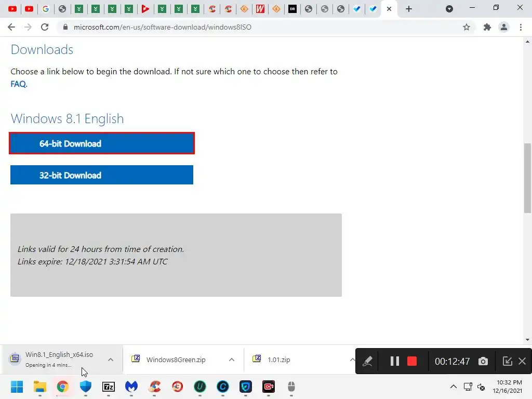Bookmark this page with the star icon

[467, 27]
